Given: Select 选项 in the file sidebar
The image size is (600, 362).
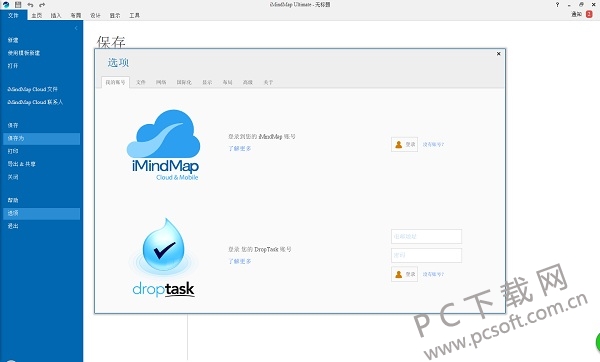Looking at the screenshot, I should pyautogui.click(x=42, y=214).
